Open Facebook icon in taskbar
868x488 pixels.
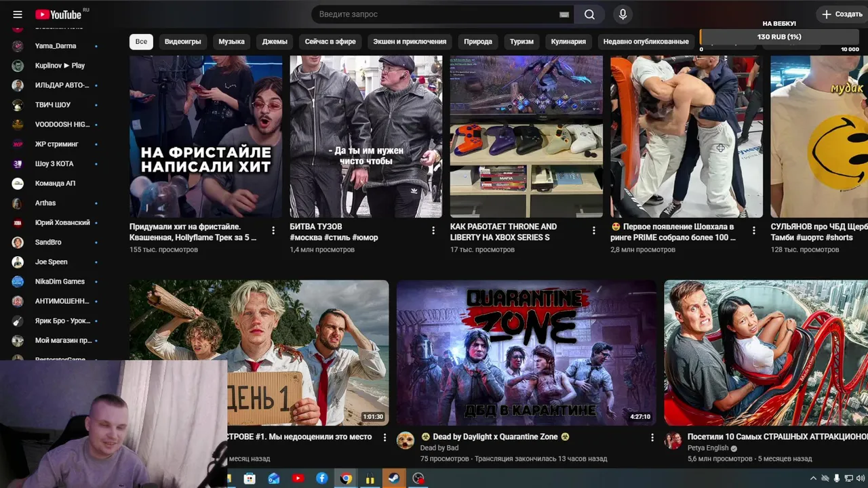click(x=322, y=479)
